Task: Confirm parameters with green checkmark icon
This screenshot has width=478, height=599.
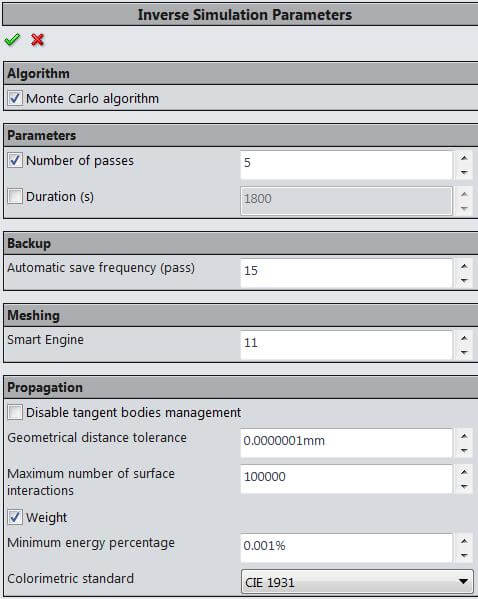Action: pyautogui.click(x=12, y=39)
